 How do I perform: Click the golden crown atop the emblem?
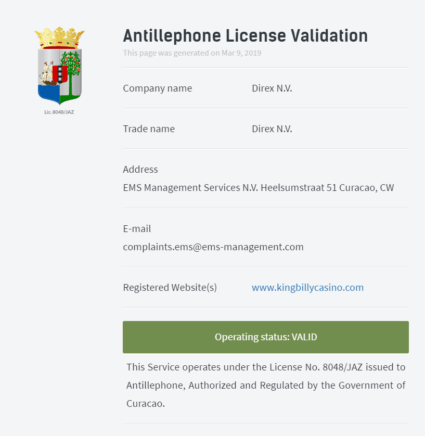point(59,38)
